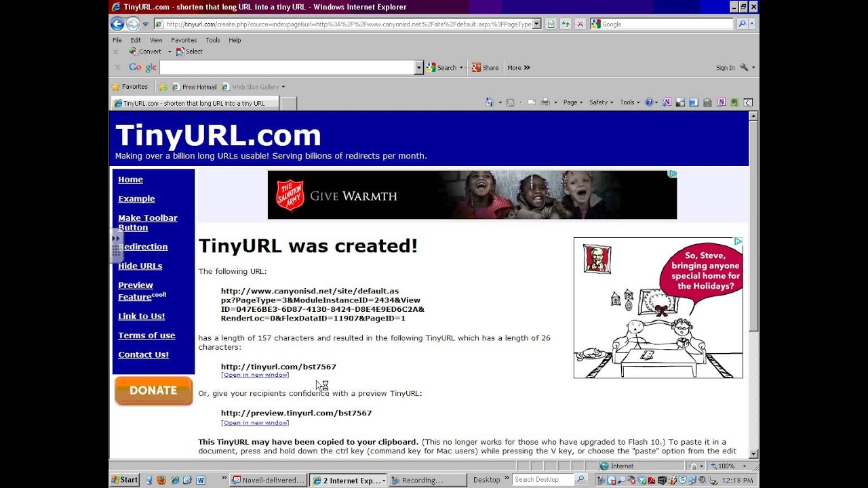Click the Print icon in command bar
Image resolution: width=868 pixels, height=488 pixels.
pyautogui.click(x=545, y=102)
